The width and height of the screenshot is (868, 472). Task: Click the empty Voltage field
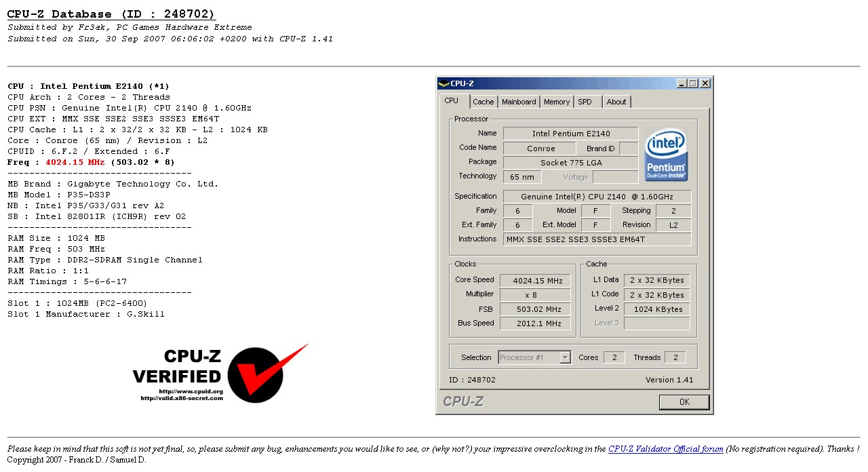pos(615,177)
